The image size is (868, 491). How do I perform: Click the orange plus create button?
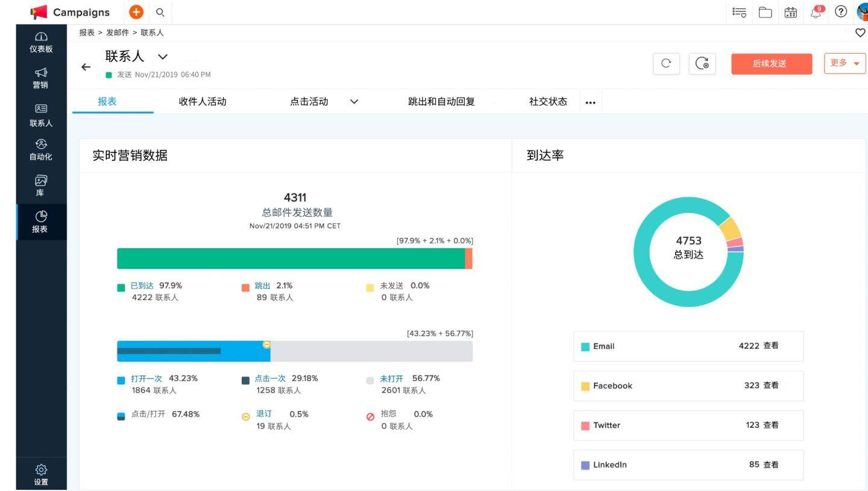tap(136, 11)
